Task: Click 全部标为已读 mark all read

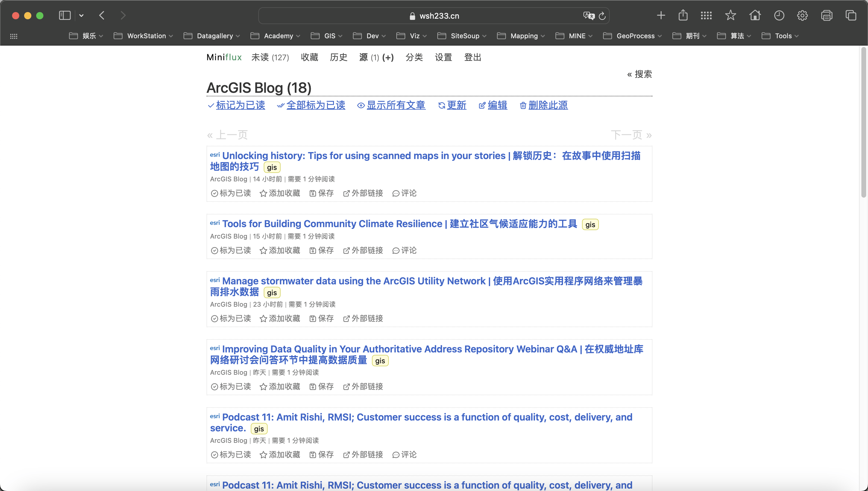Action: [x=311, y=105]
